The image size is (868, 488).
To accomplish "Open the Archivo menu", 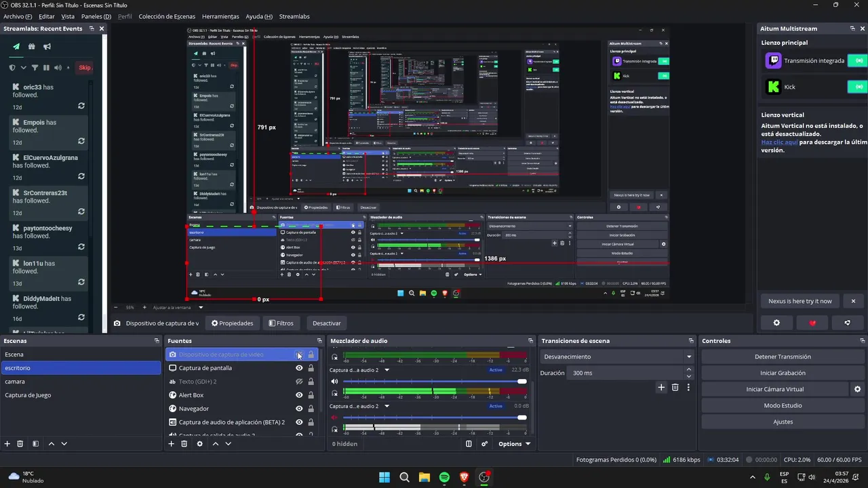I will coord(18,16).
